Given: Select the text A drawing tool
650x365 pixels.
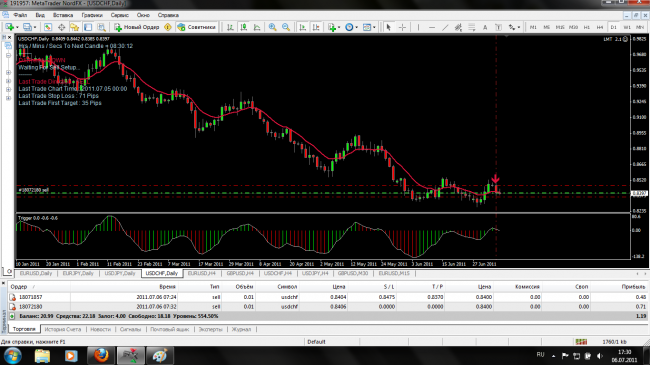Looking at the screenshot, I should coord(485,27).
